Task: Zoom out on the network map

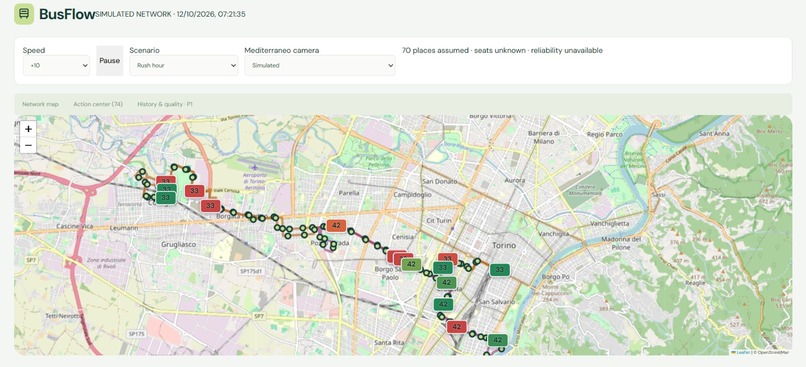Action: pos(28,145)
